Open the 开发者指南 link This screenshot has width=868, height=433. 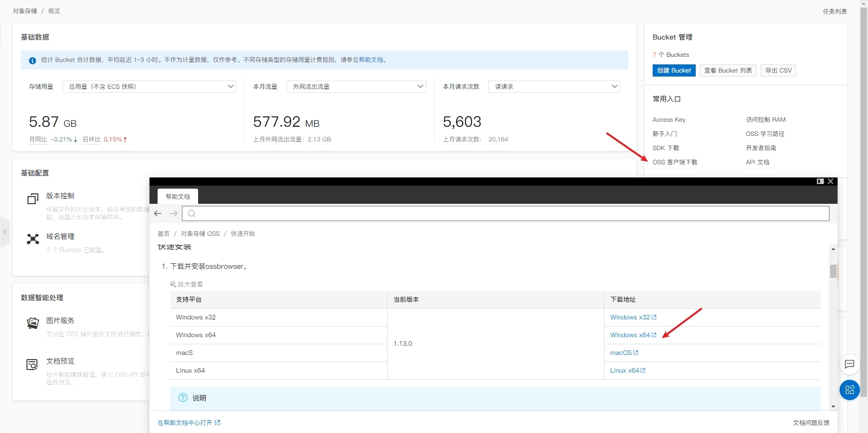(761, 148)
